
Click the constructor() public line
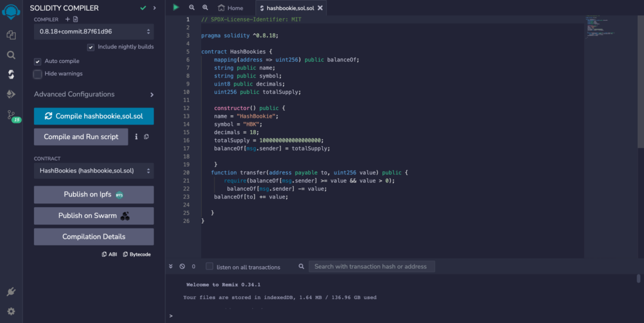[x=249, y=108]
